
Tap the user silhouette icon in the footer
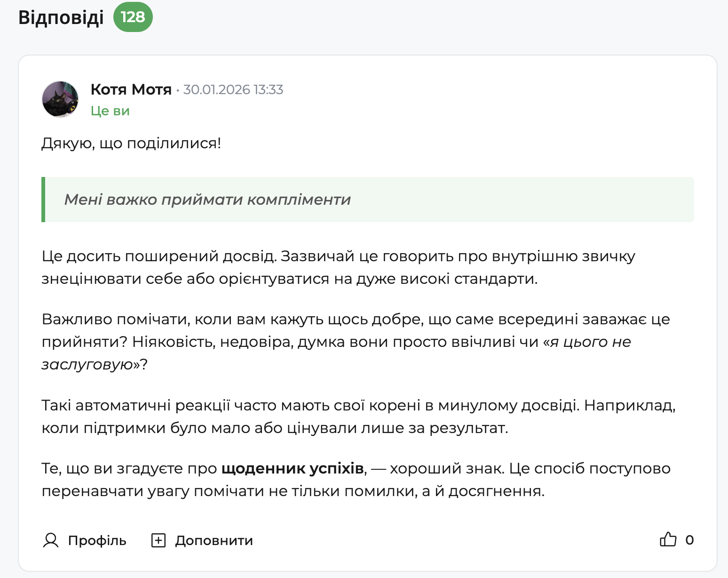pos(51,541)
